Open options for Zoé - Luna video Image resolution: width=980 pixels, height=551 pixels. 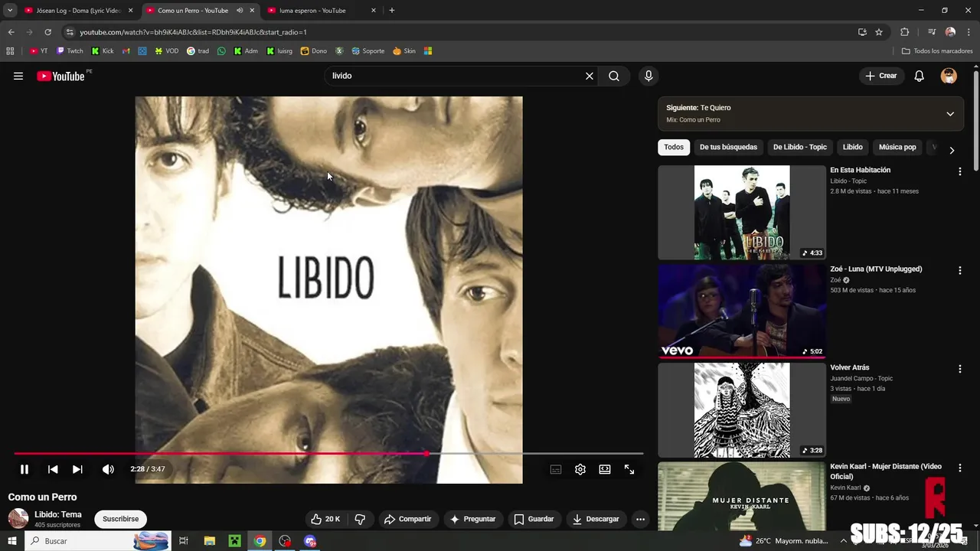(959, 270)
